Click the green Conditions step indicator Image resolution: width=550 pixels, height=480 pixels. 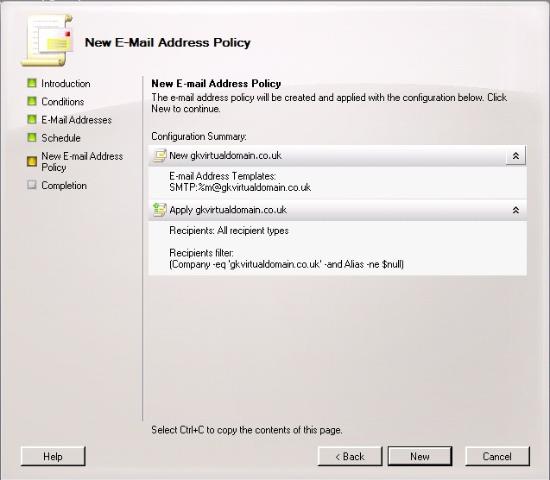32,101
